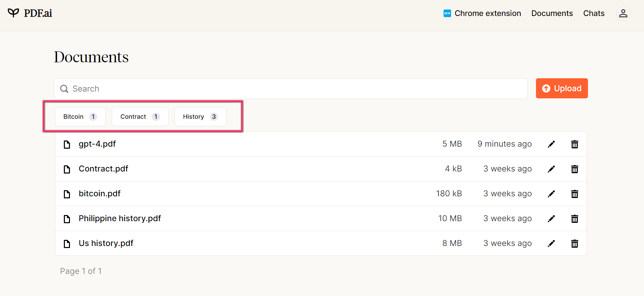This screenshot has width=644, height=296.
Task: Rename bitcoin.pdf via its pencil icon
Action: (551, 194)
